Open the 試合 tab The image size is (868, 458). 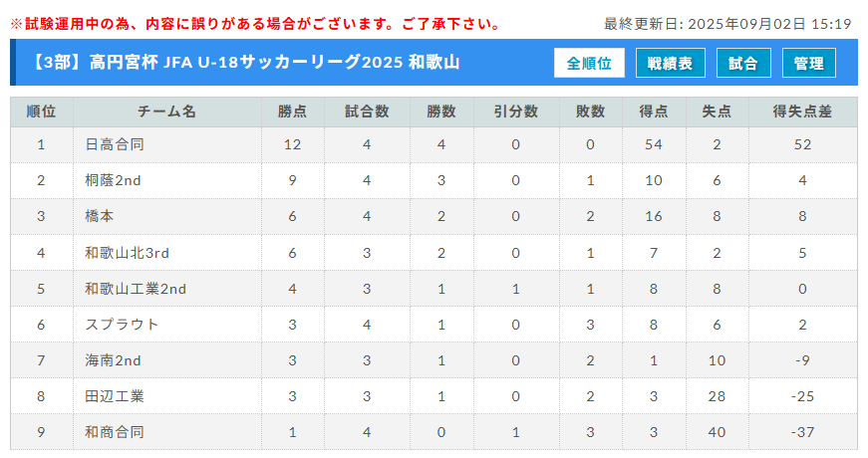[x=743, y=63]
